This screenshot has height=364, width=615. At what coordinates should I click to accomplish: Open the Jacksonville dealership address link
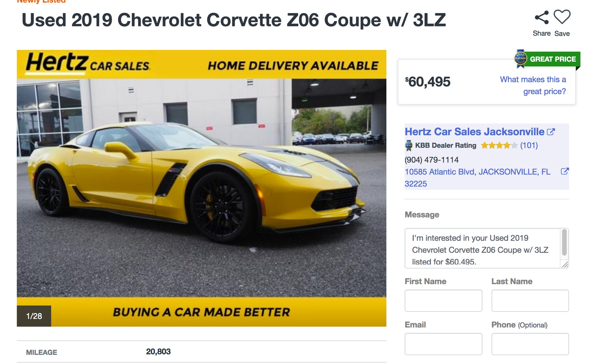pyautogui.click(x=476, y=171)
